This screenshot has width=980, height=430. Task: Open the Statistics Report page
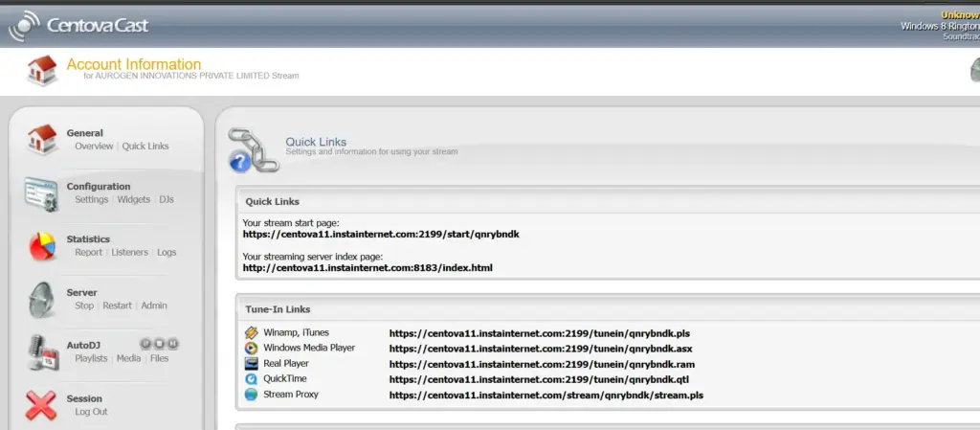(88, 253)
